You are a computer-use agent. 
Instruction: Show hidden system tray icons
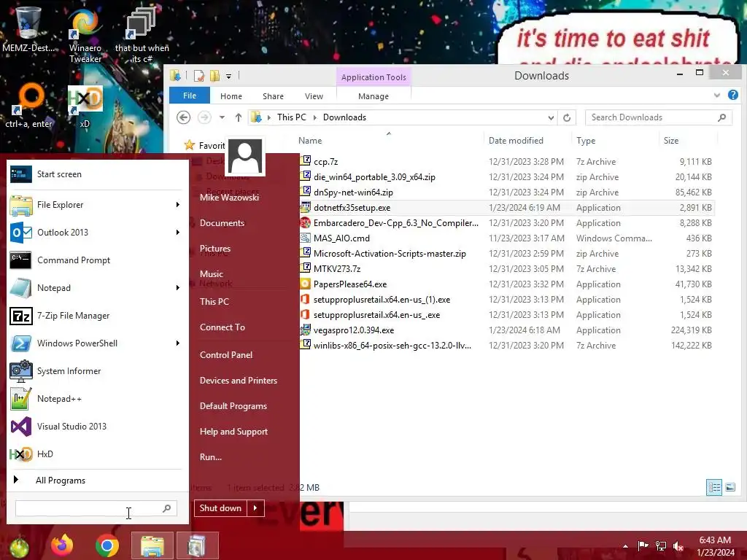coord(625,547)
